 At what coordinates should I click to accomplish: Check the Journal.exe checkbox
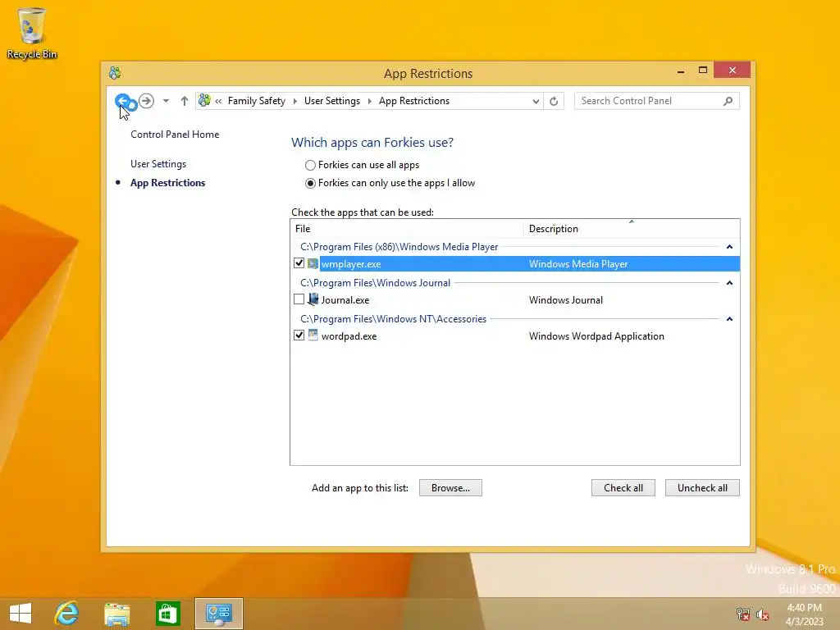pos(299,299)
